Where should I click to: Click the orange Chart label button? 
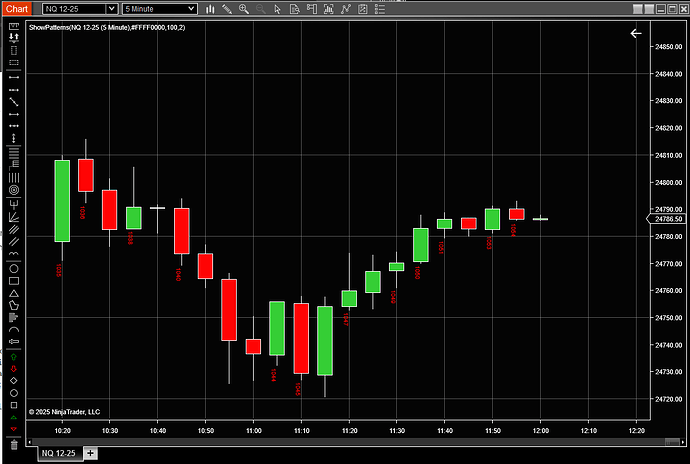[x=18, y=8]
